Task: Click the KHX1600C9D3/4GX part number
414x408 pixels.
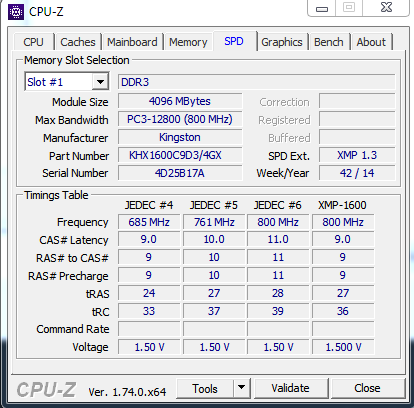Action: pos(180,155)
